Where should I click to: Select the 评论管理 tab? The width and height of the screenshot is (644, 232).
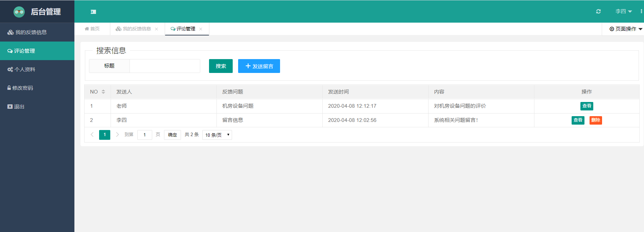[183, 29]
